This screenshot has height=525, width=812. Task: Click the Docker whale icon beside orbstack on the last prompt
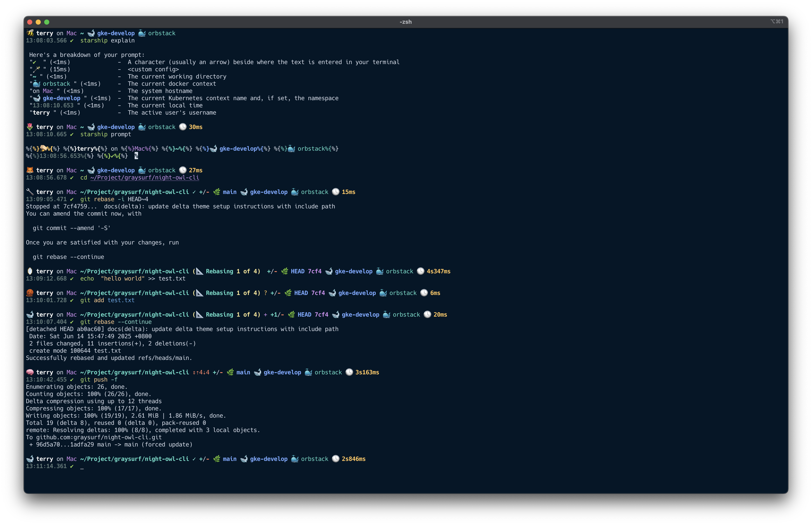click(x=295, y=459)
